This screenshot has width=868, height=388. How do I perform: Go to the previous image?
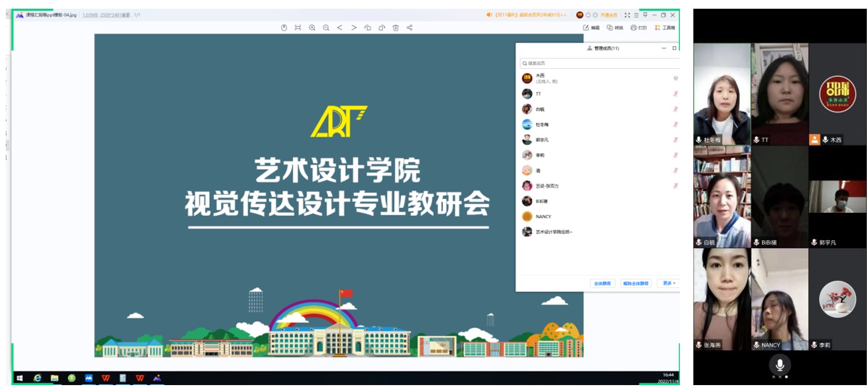tap(340, 27)
